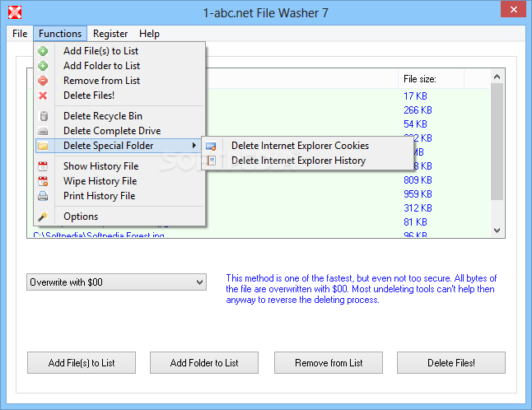Viewport: 532px width, 410px height.
Task: Choose Add File(s) to List menu entry
Action: 120,51
